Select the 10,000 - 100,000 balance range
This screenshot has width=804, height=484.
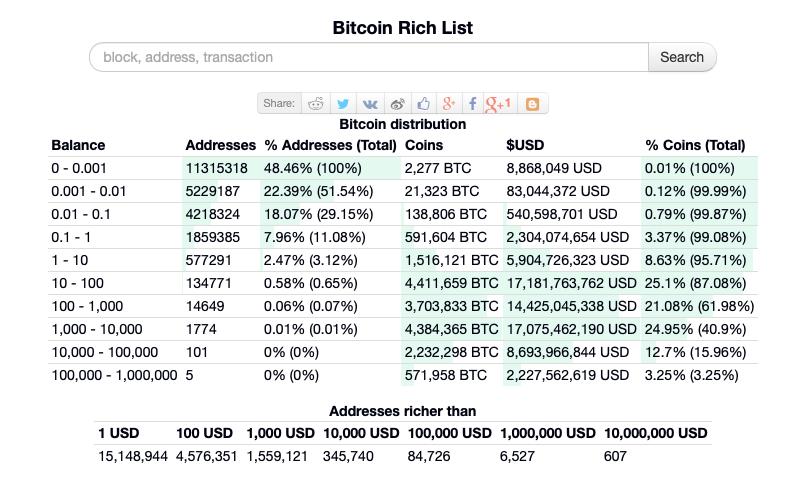point(105,352)
